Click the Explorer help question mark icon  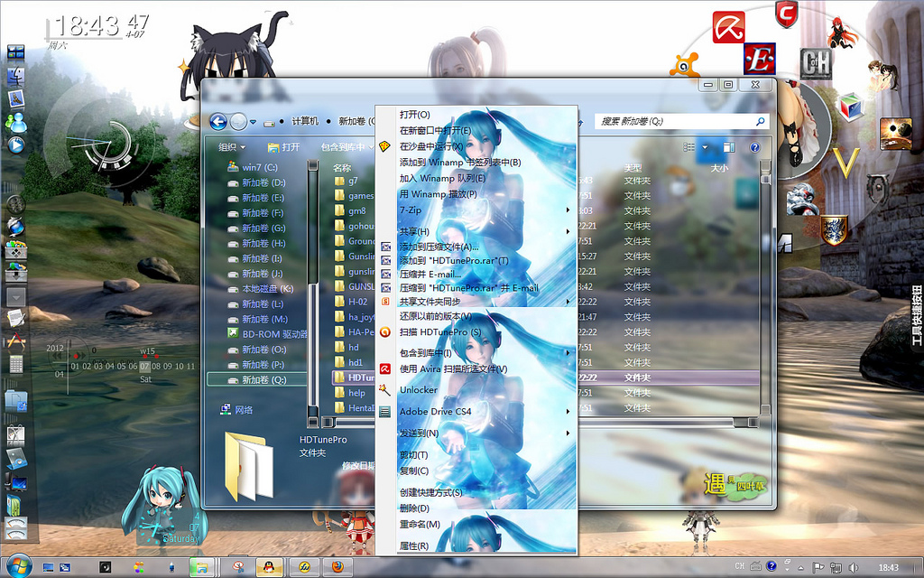754,147
